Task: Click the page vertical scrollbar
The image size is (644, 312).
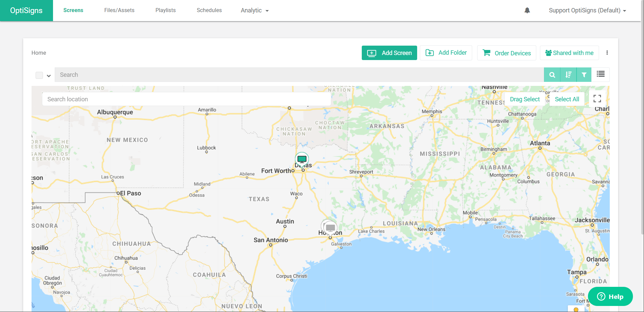Action: point(642,117)
